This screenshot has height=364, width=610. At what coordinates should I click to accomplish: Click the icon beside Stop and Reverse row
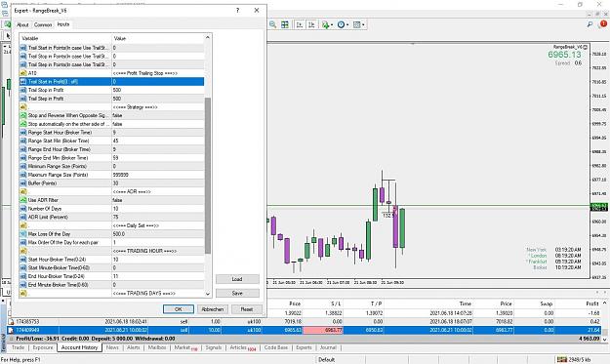[x=23, y=115]
